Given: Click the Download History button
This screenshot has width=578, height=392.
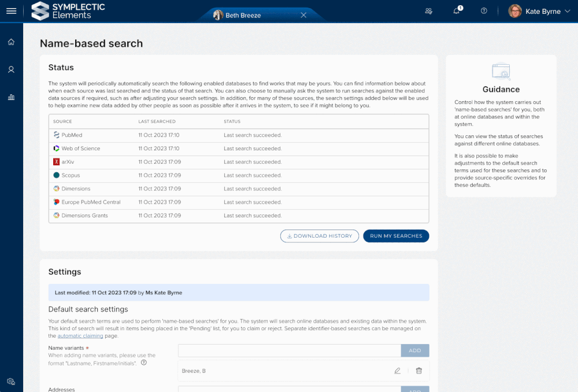Looking at the screenshot, I should (320, 236).
